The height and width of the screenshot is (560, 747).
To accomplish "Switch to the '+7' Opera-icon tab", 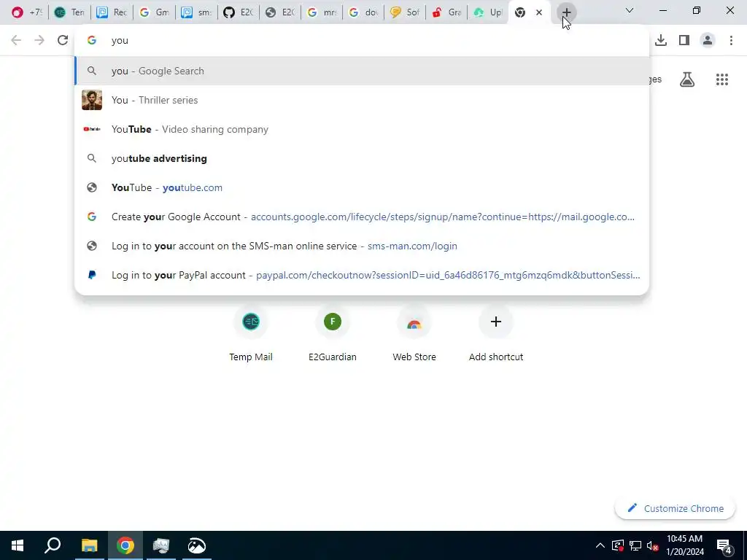I will tap(27, 12).
